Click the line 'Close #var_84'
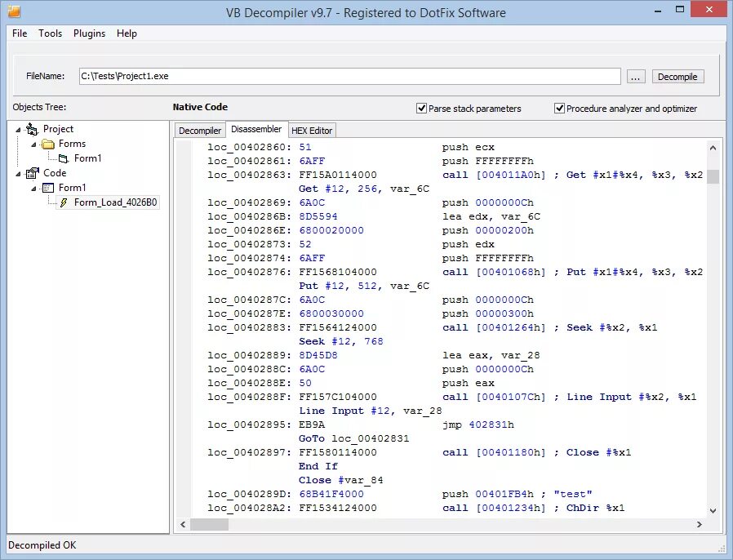Image resolution: width=733 pixels, height=560 pixels. point(341,481)
